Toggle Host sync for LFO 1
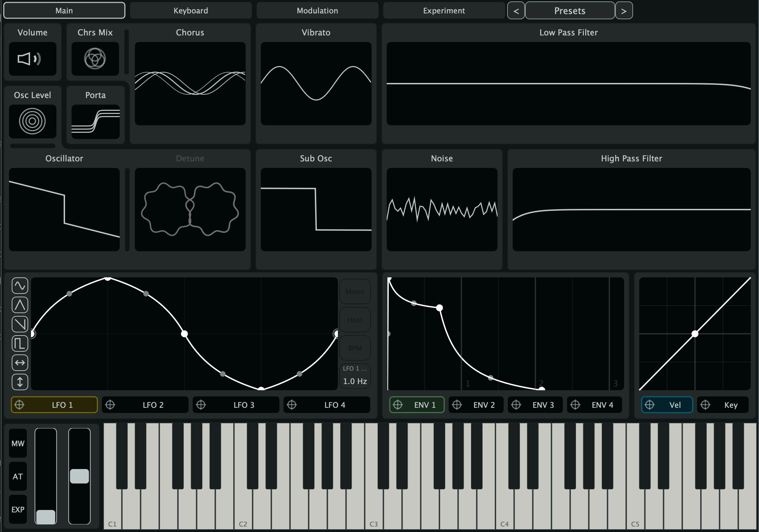 355,320
